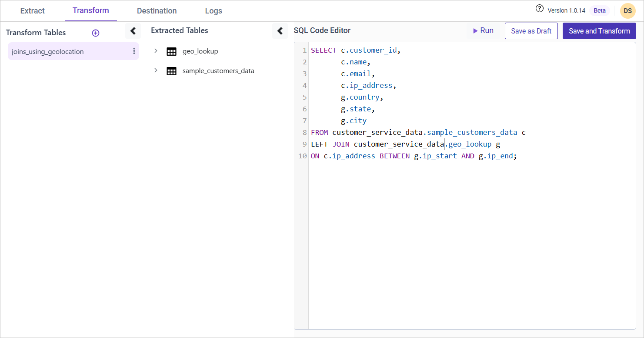Image resolution: width=644 pixels, height=338 pixels.
Task: Expand the sample_customers_data table chevron
Action: (156, 70)
